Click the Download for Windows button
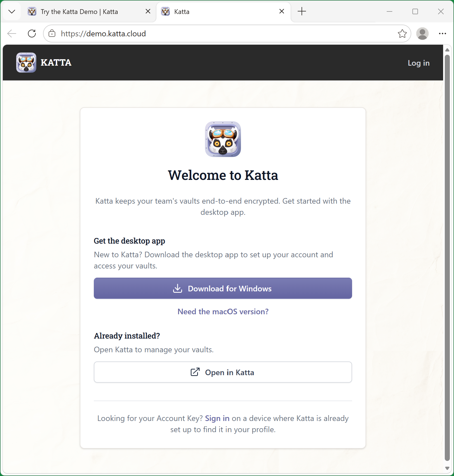Viewport: 454px width, 476px height. click(x=223, y=288)
